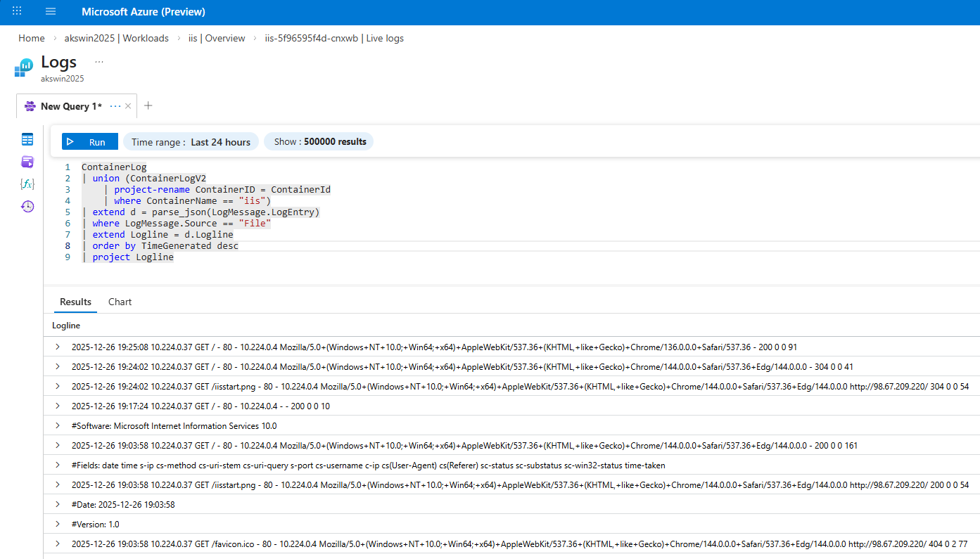Open the Tables panel in the sidebar
Viewport: 980px width, 559px height.
27,139
